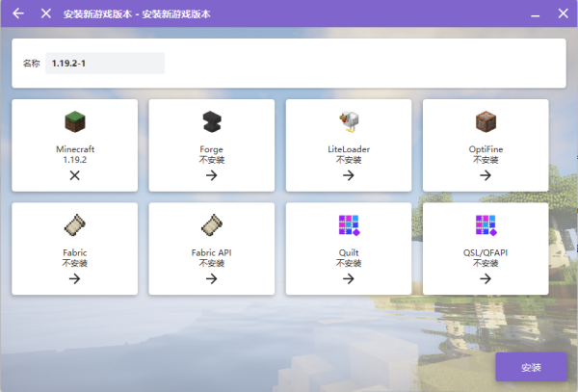Click the LiteLoader chicken icon

(349, 121)
